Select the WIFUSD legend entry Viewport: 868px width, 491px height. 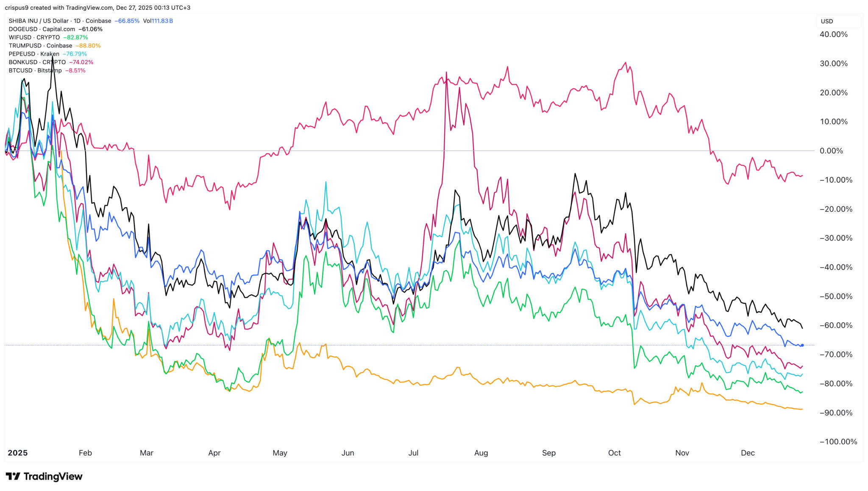(34, 37)
